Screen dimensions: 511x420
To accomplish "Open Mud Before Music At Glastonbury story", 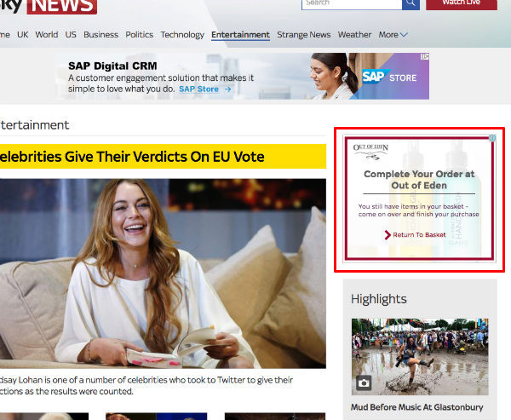I will tap(416, 407).
